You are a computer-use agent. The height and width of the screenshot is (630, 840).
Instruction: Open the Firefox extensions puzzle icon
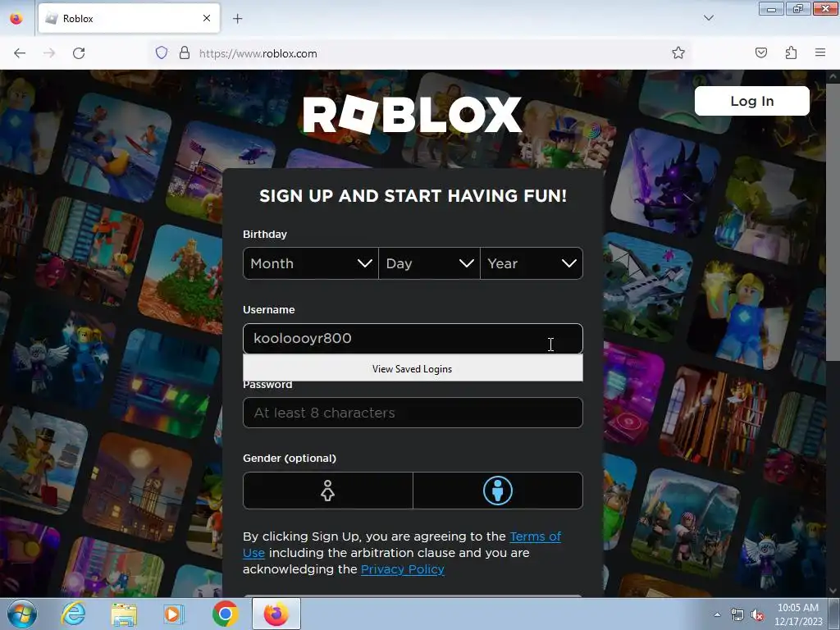tap(791, 52)
